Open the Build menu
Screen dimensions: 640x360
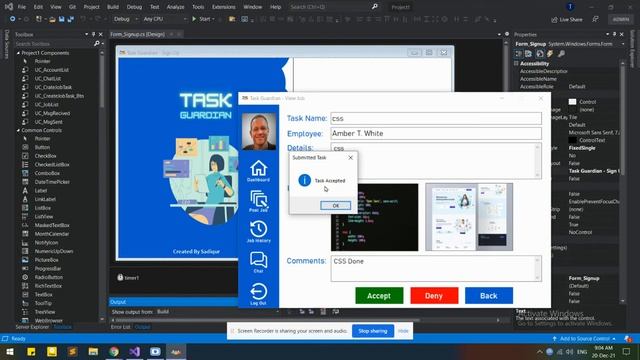(113, 7)
